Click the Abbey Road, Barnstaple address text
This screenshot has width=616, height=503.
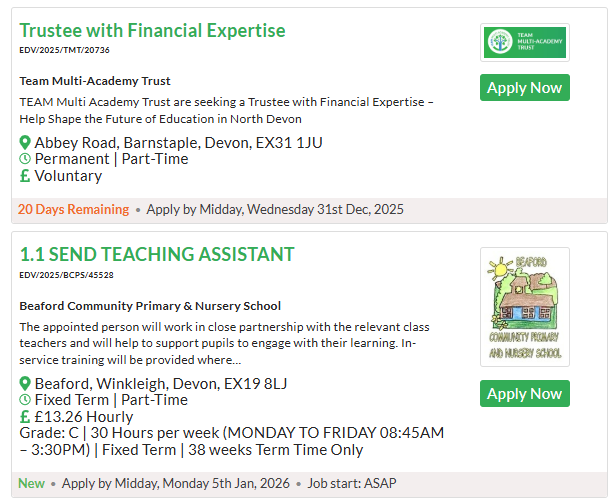click(x=178, y=143)
